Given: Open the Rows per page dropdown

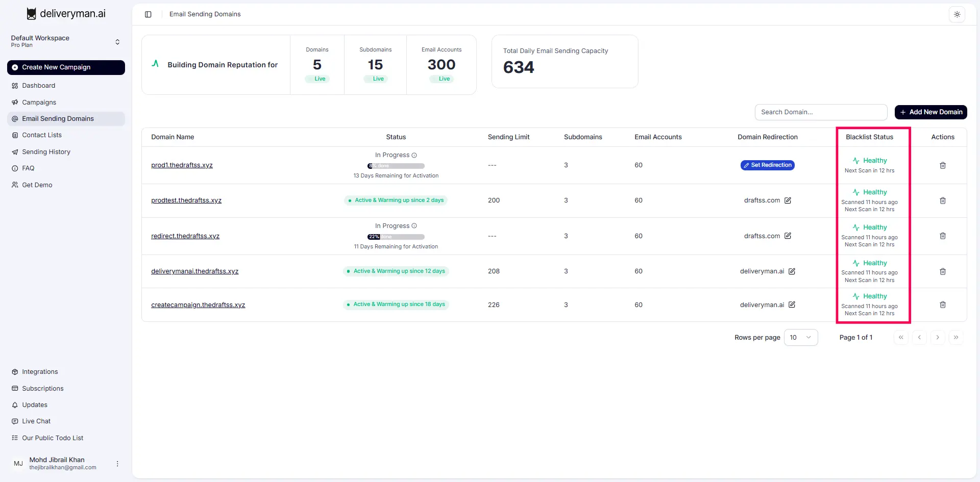Looking at the screenshot, I should tap(800, 337).
